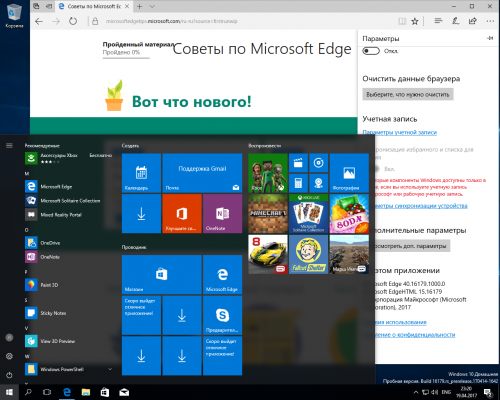Open Settings gear in Start menu
This screenshot has height=400, width=500.
coord(9,356)
